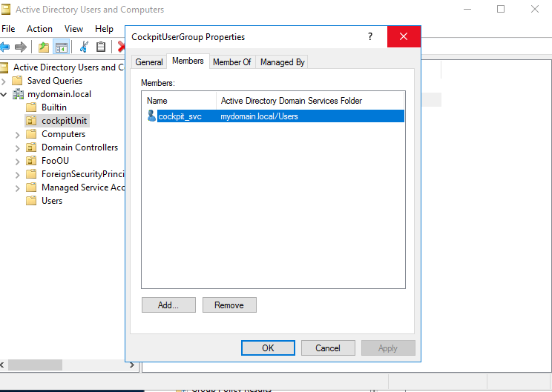
Task: Select Builtin in the tree
Action: 54,107
